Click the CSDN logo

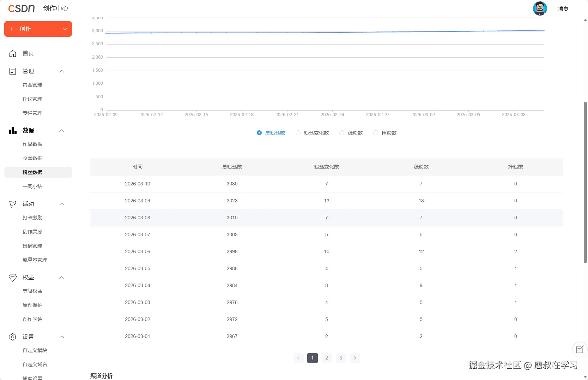point(22,8)
